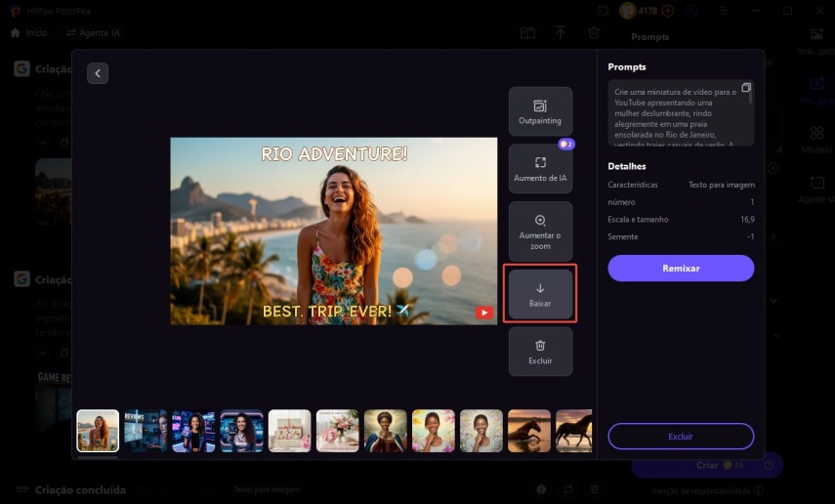Open the Aumento de IA upscaler
Viewport: 835px width, 504px height.
(x=540, y=169)
